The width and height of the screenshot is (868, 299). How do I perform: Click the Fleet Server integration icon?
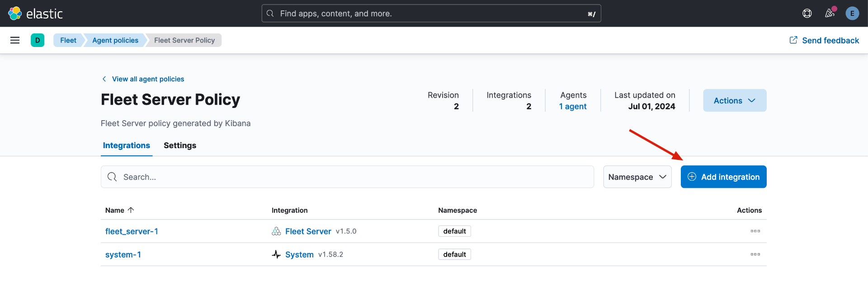pyautogui.click(x=276, y=231)
